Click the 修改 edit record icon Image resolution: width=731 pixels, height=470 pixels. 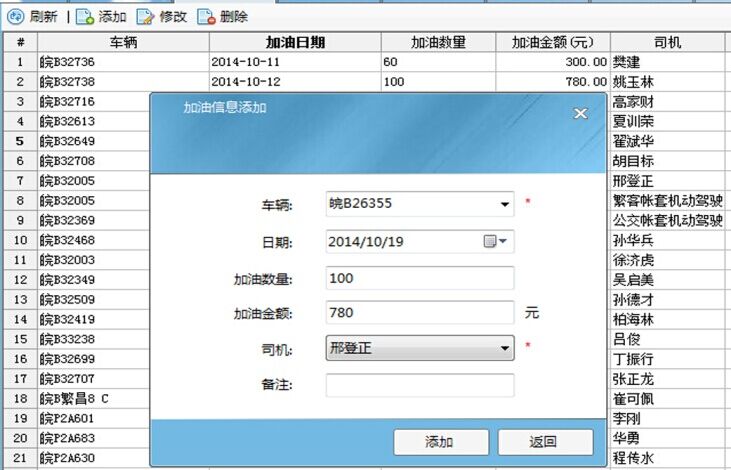(145, 16)
